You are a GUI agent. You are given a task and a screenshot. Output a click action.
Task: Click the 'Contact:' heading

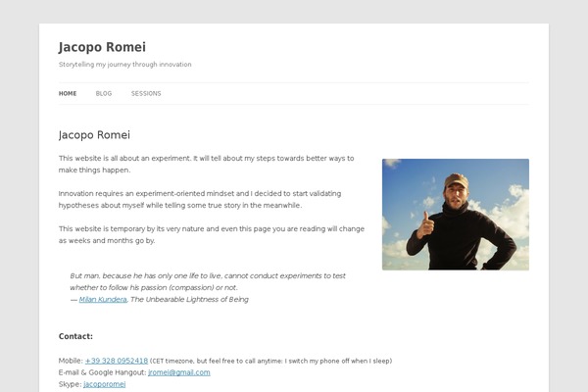[75, 336]
